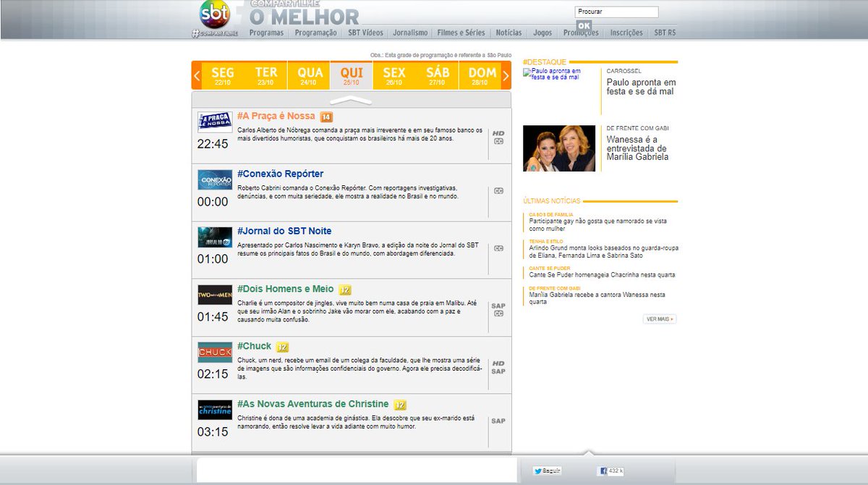Screen dimensions: 868x485
Task: Open the Jornal do SBT Noite thumbnail
Action: pos(215,237)
